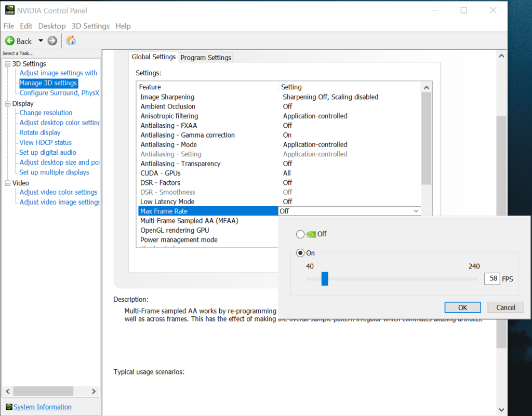Dismiss the frame rate popup via Cancel
The height and width of the screenshot is (416, 532).
point(505,307)
